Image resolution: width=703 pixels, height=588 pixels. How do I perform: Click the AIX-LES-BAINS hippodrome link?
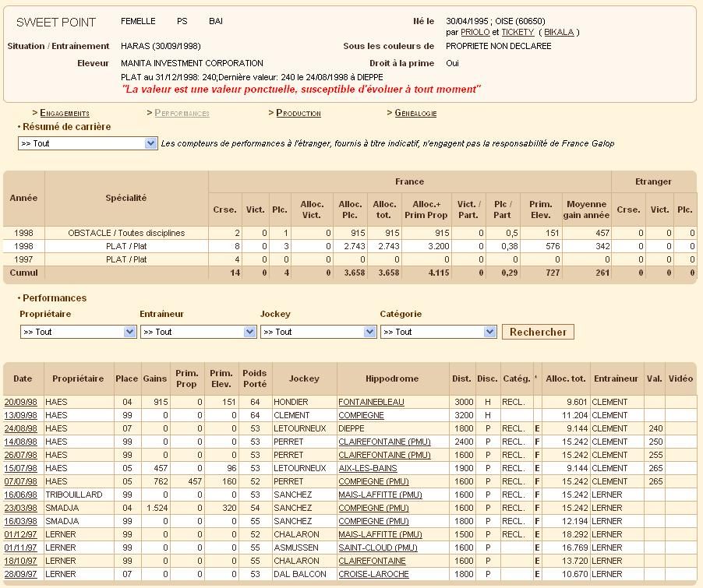[367, 468]
